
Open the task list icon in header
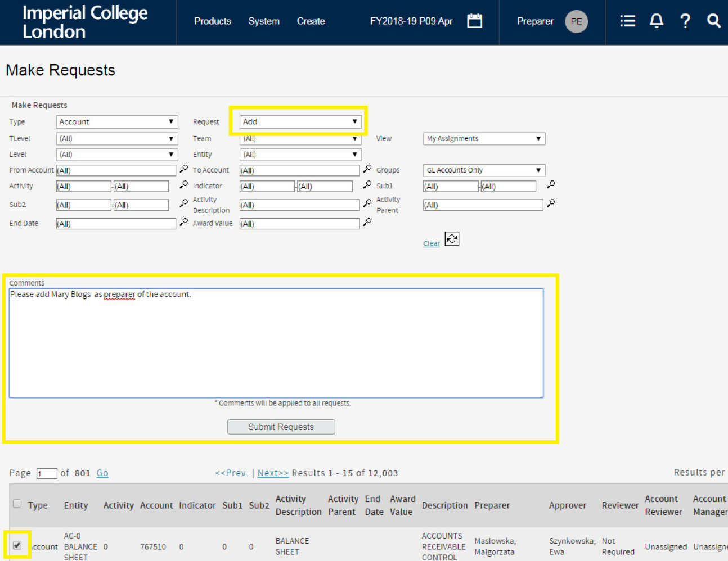click(x=627, y=21)
